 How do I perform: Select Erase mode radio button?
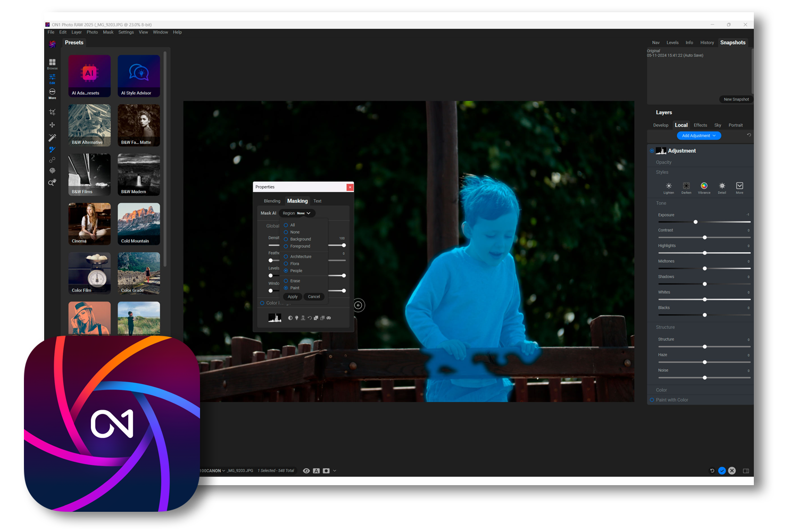tap(286, 281)
